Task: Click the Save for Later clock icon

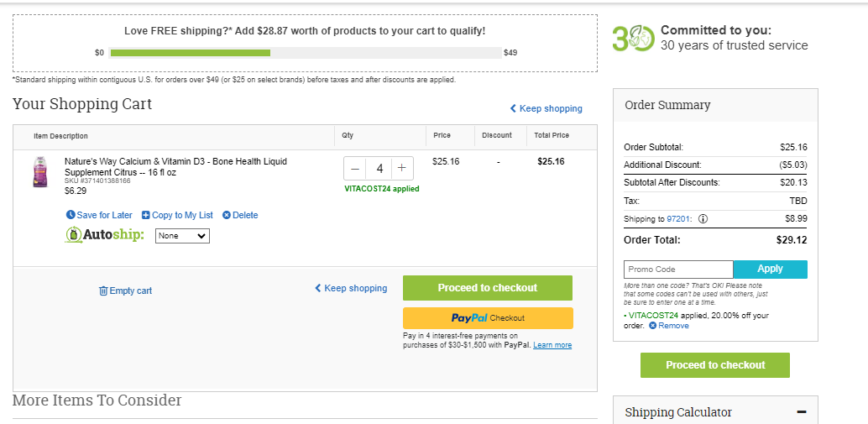Action: 71,215
